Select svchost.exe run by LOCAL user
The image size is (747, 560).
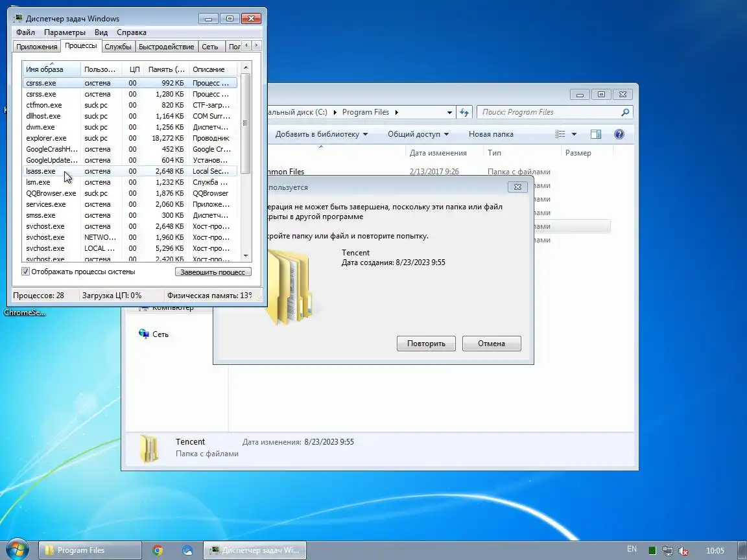pos(130,248)
